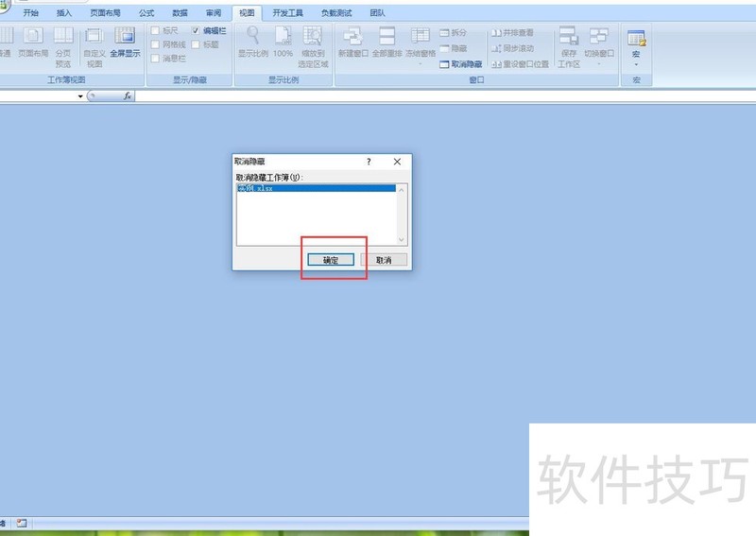Click inside the formula bar field
756x536 pixels.
coord(445,96)
